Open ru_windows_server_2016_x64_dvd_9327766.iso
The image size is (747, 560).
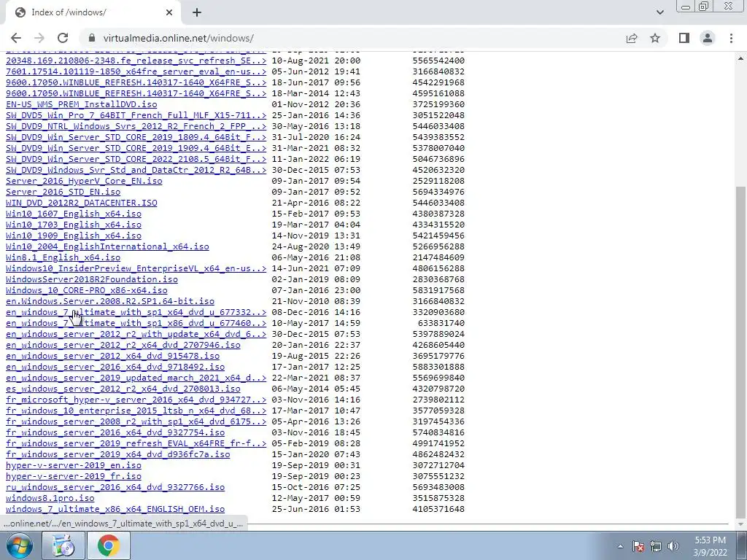click(x=115, y=488)
